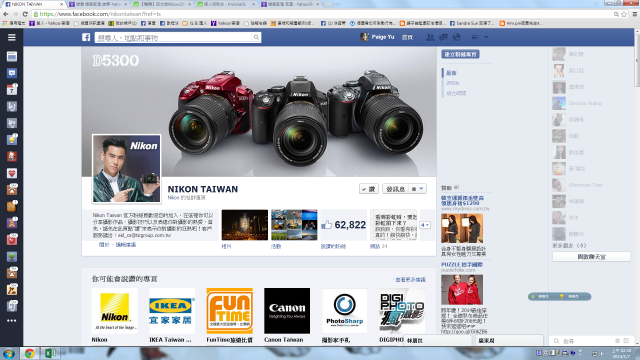The height and width of the screenshot is (360, 640).
Task: Open the 關於 About link below the page description
Action: [x=104, y=244]
